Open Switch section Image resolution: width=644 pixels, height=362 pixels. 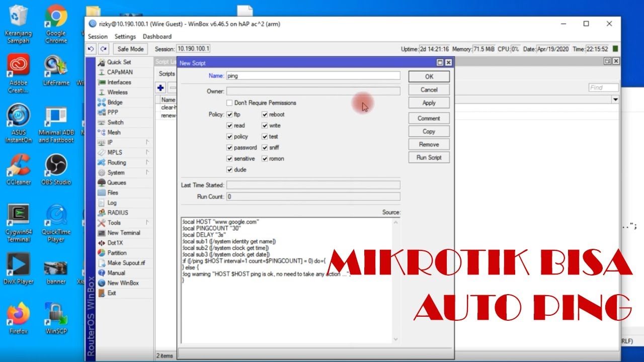click(x=115, y=122)
